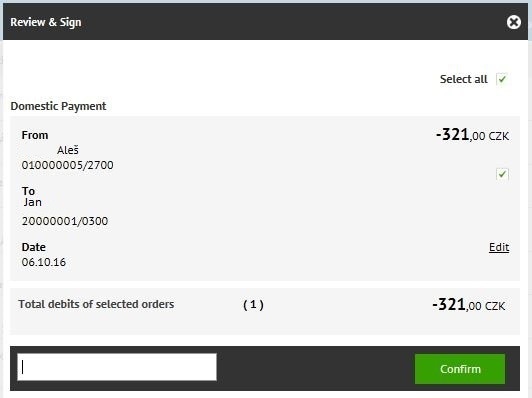Click source account number 010000005/2700
Viewport: 532px width, 398px height.
click(x=68, y=165)
